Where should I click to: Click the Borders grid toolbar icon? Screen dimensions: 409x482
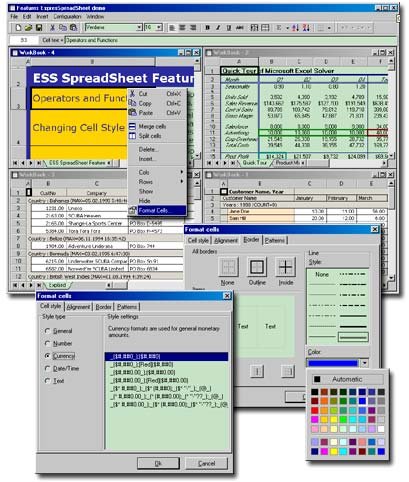pos(320,28)
